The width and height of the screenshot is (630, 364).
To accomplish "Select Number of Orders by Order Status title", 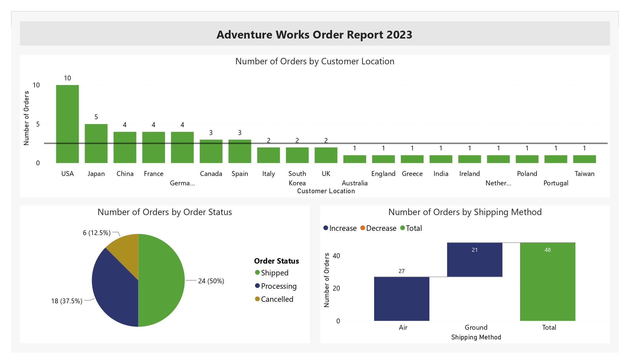I will (x=165, y=212).
